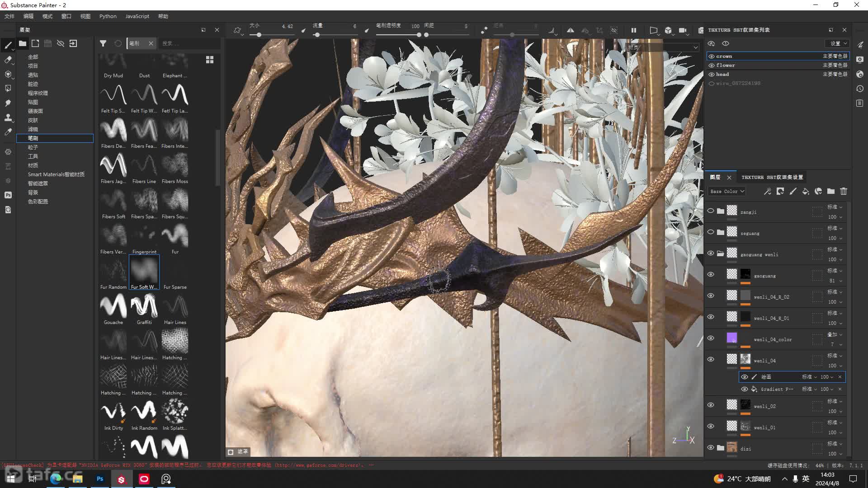Toggle symmetry mirror icon in top toolbar
Viewport: 868px width, 488px height.
pos(571,30)
